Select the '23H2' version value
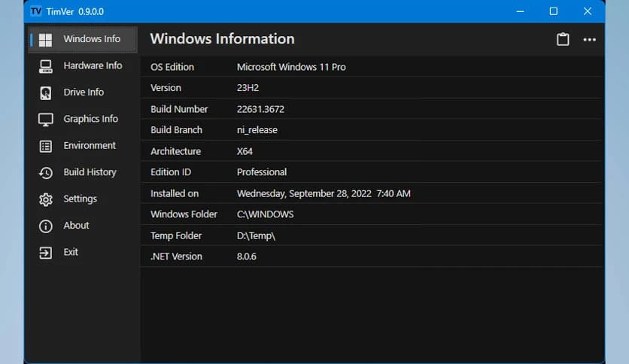Screen dimensions: 629x364 click(248, 88)
